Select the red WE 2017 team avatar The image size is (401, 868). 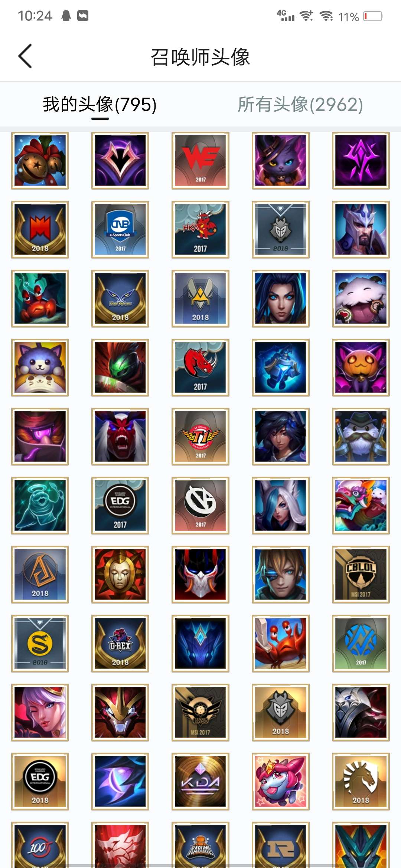[200, 161]
